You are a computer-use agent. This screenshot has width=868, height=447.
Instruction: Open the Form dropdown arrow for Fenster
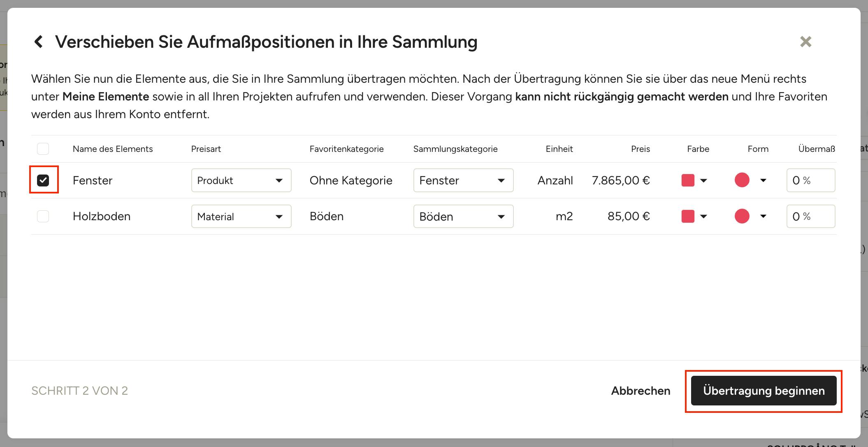[763, 180]
